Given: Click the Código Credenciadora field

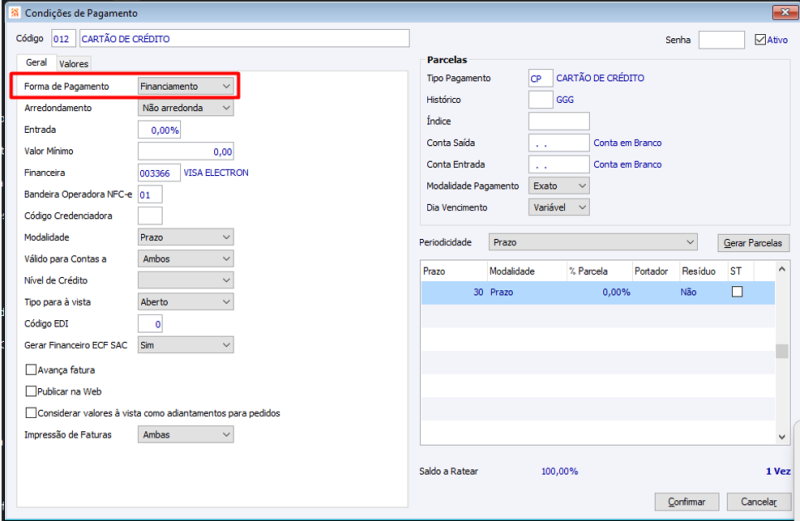Looking at the screenshot, I should [x=150, y=216].
